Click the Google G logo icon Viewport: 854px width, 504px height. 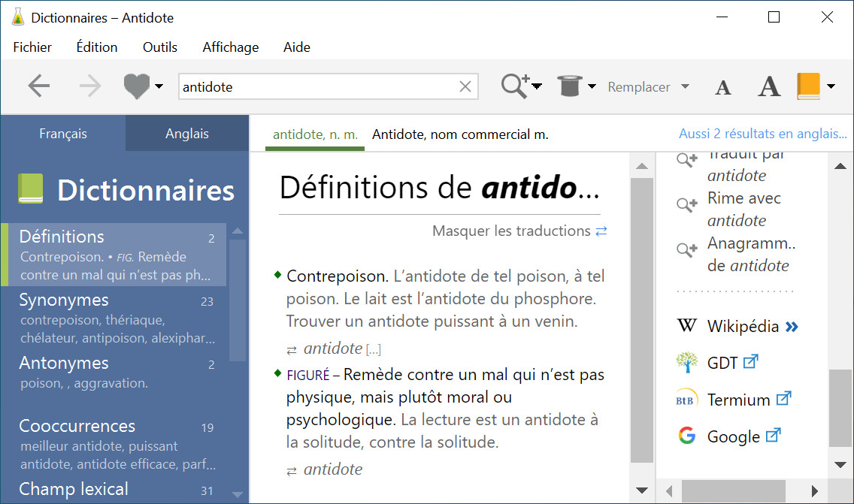tap(687, 436)
